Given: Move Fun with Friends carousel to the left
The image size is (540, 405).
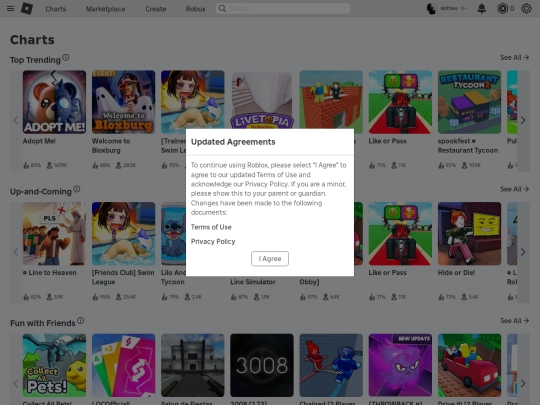Looking at the screenshot, I should (x=16, y=383).
